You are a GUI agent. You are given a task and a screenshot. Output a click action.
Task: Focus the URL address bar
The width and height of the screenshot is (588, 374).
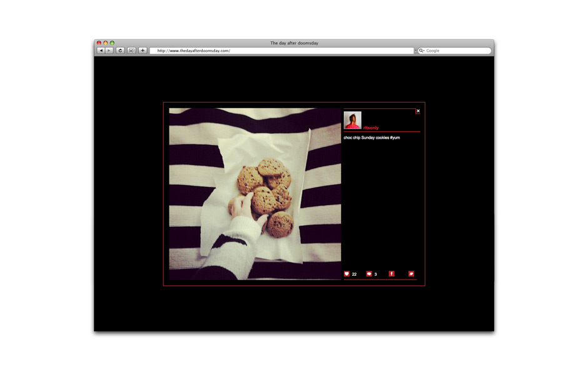pos(281,51)
